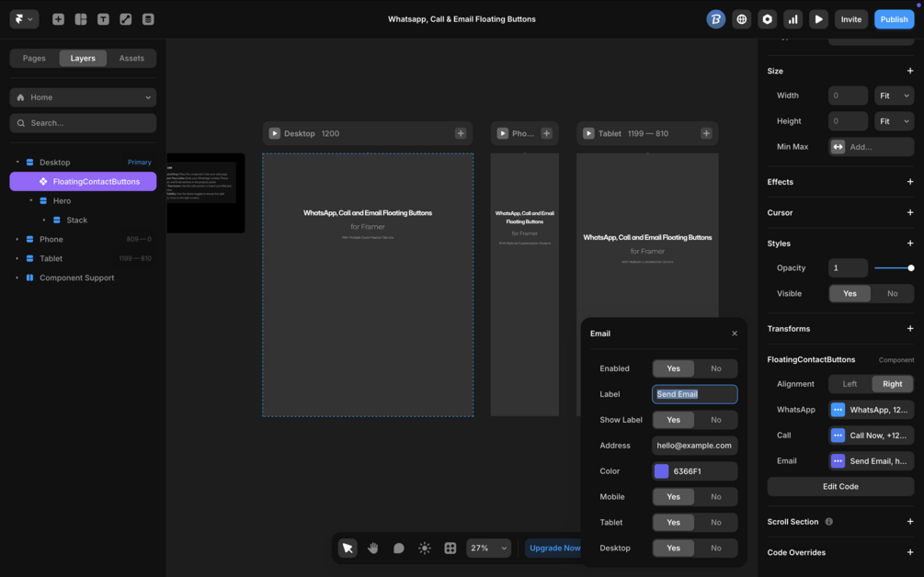Set Visible to No

pyautogui.click(x=892, y=293)
